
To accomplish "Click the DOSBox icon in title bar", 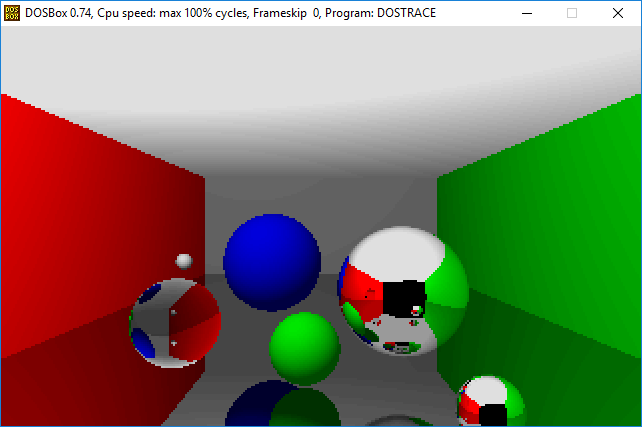I will pyautogui.click(x=12, y=13).
